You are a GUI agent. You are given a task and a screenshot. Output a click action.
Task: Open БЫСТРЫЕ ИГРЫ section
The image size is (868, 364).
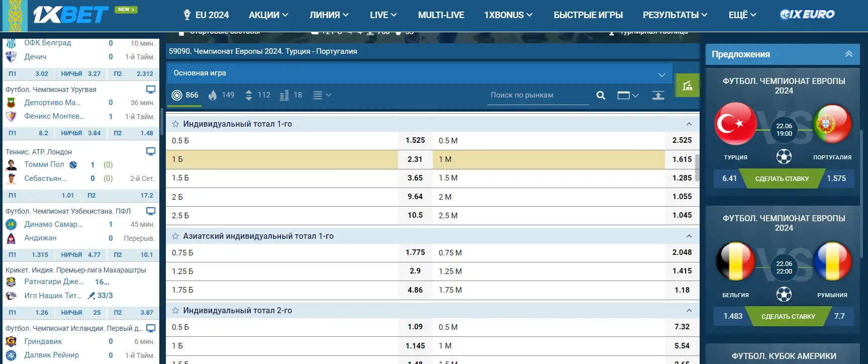(x=588, y=15)
